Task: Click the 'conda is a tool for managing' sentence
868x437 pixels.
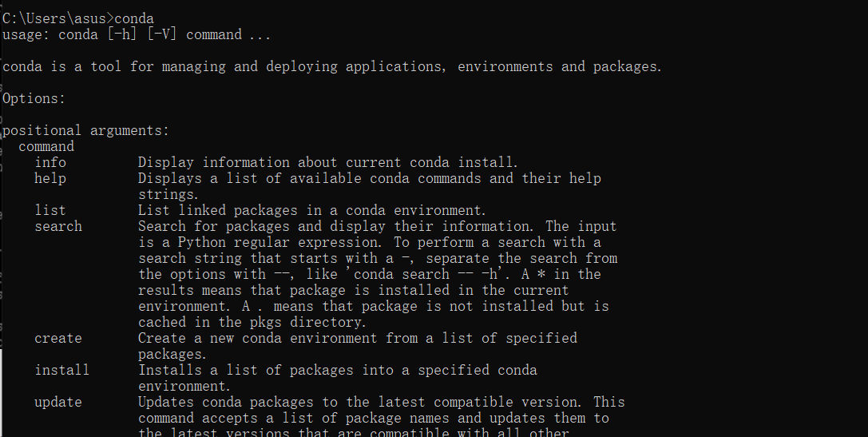Action: pyautogui.click(x=332, y=67)
